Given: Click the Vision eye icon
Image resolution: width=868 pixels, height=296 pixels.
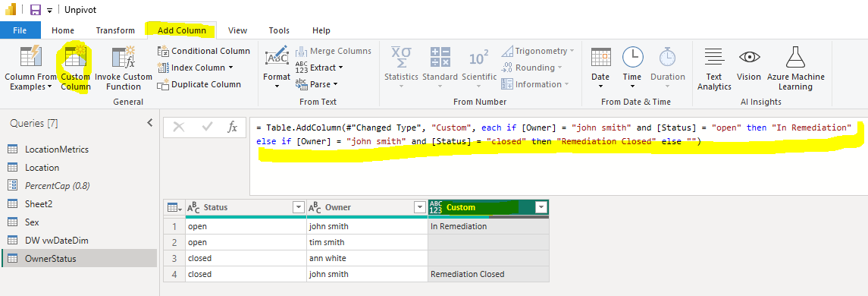Looking at the screenshot, I should [749, 57].
